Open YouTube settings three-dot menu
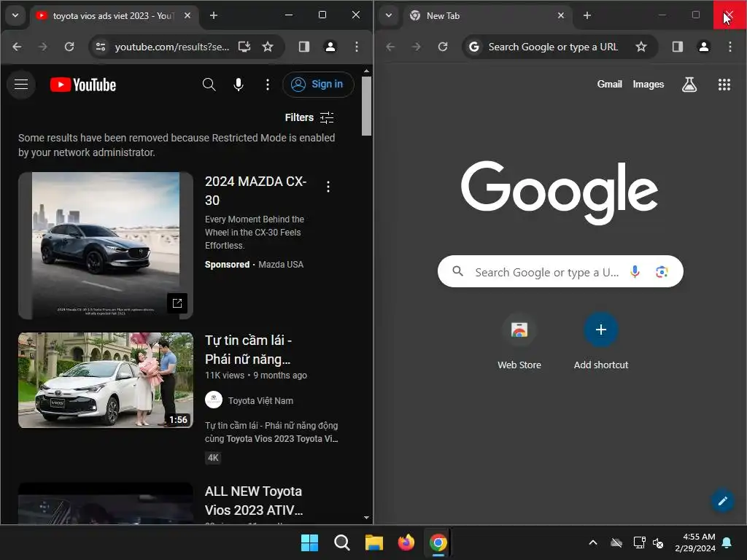The image size is (747, 560). (x=267, y=85)
